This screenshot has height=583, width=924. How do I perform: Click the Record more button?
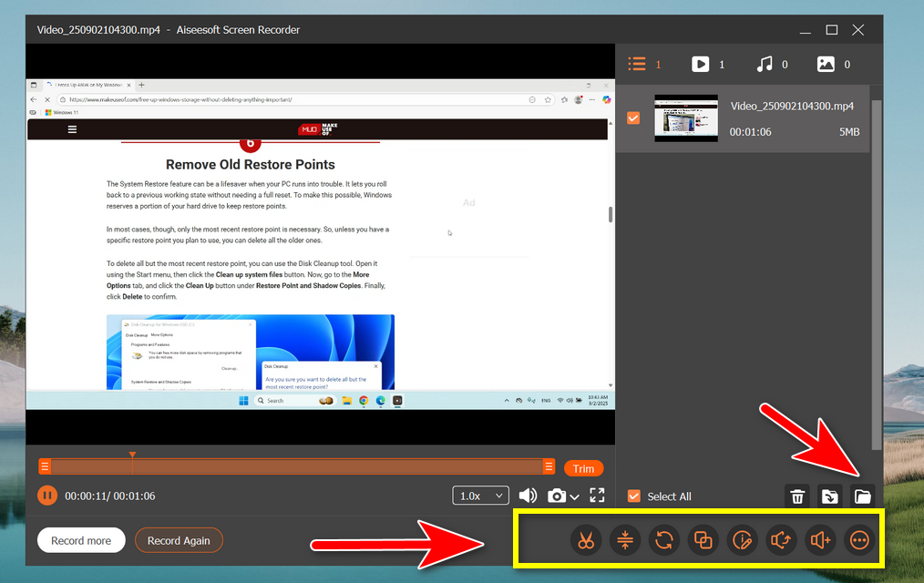click(x=81, y=540)
